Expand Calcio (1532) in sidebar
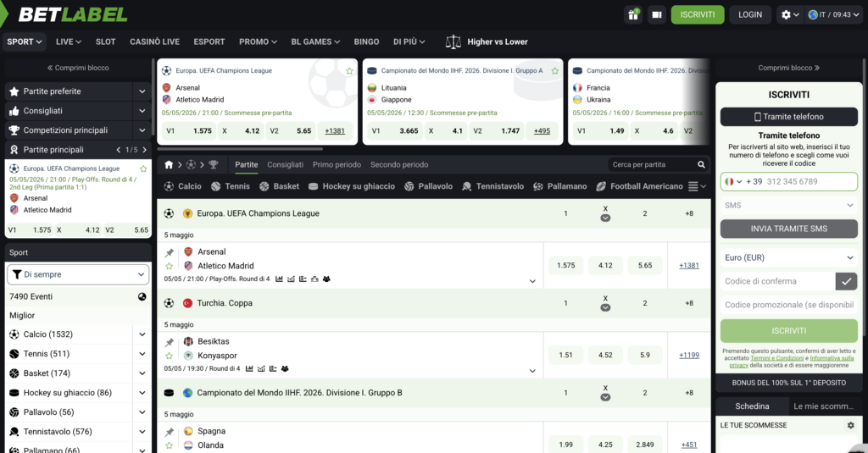Screen dimensions: 868x453 142,334
